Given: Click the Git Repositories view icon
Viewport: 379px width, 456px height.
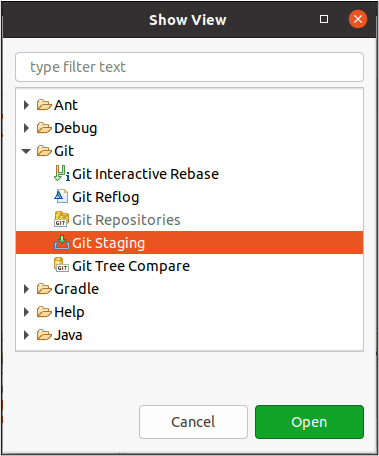Looking at the screenshot, I should point(61,219).
